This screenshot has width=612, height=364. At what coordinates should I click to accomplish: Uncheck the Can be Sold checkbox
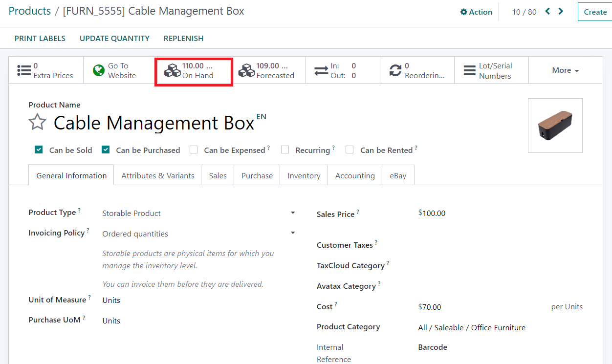pyautogui.click(x=39, y=150)
